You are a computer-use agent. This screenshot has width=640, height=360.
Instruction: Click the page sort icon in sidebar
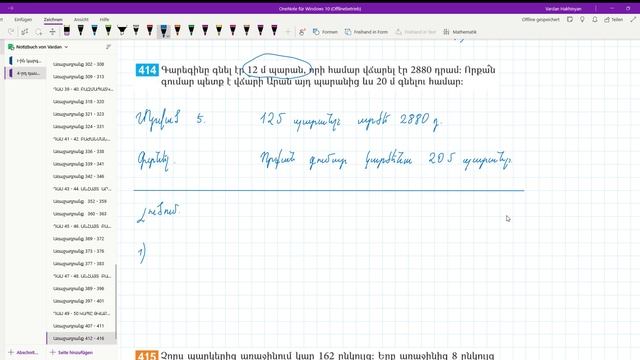click(x=108, y=47)
